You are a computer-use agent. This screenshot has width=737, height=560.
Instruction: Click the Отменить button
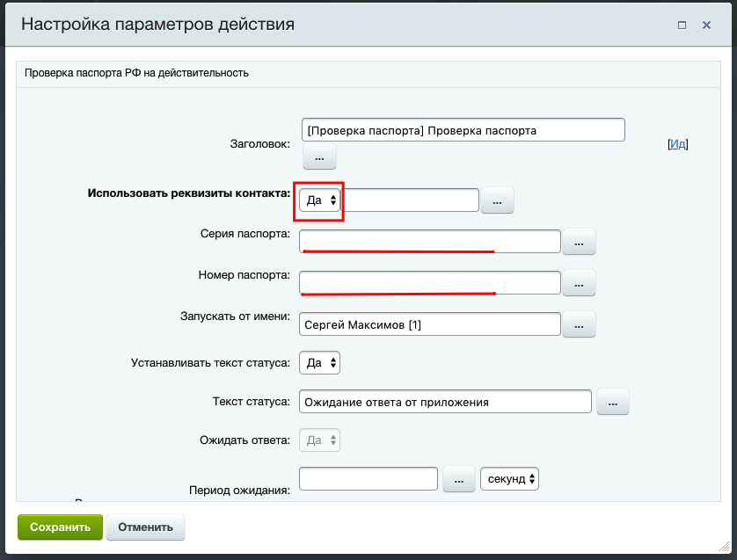[x=146, y=527]
